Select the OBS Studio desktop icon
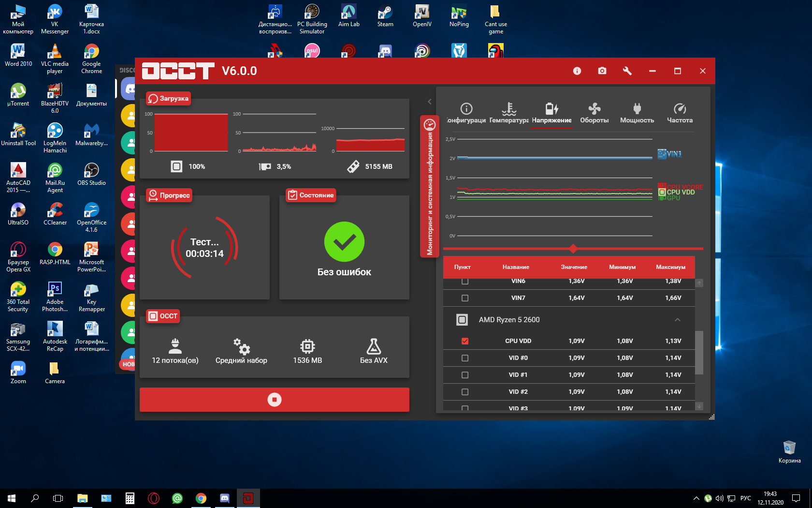The height and width of the screenshot is (508, 812). (91, 174)
